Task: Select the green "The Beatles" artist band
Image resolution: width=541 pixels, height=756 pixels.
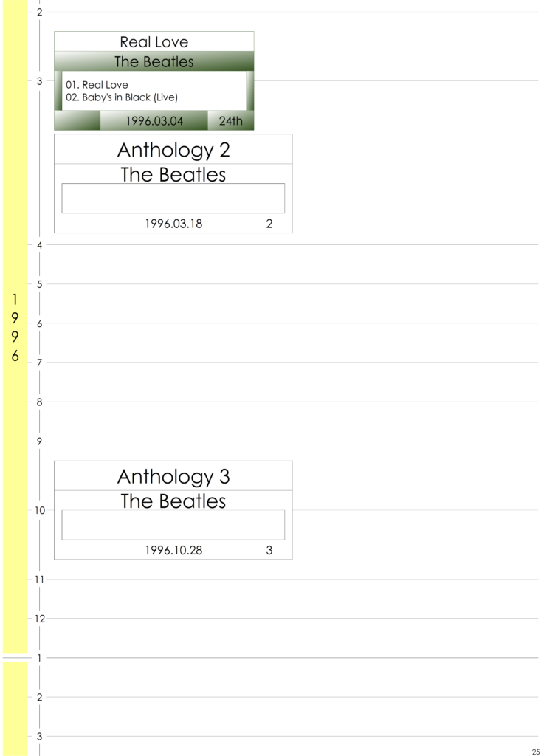Action: pos(154,62)
